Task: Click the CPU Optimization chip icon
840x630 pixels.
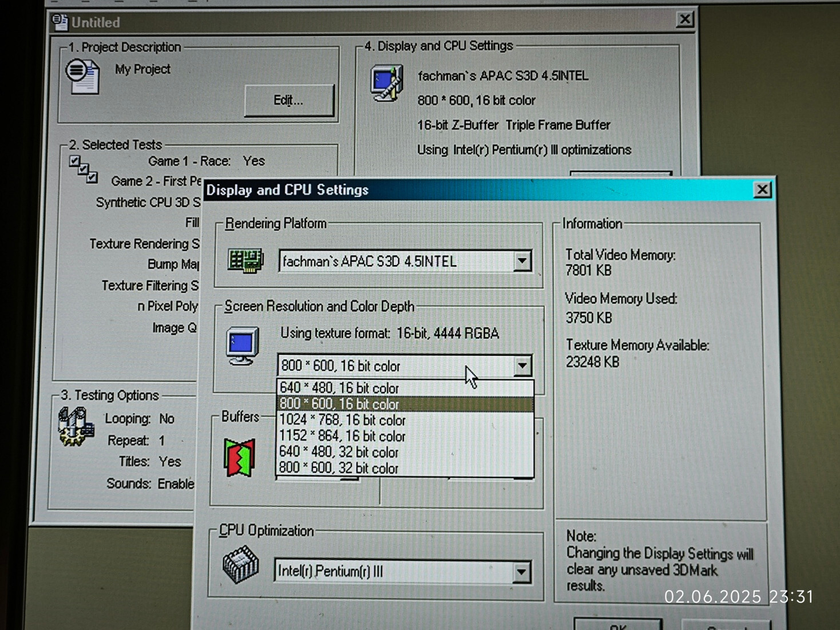Action: click(x=240, y=565)
